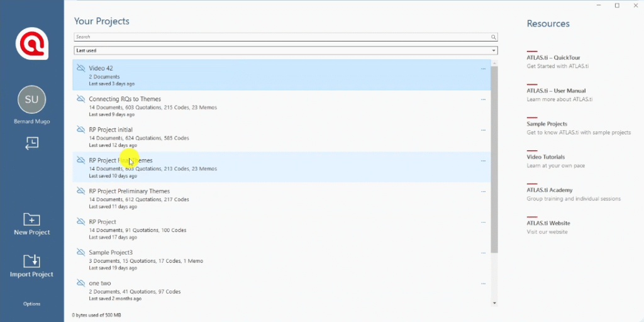The image size is (644, 322).
Task: Create a New Project via the folder icon
Action: [31, 219]
